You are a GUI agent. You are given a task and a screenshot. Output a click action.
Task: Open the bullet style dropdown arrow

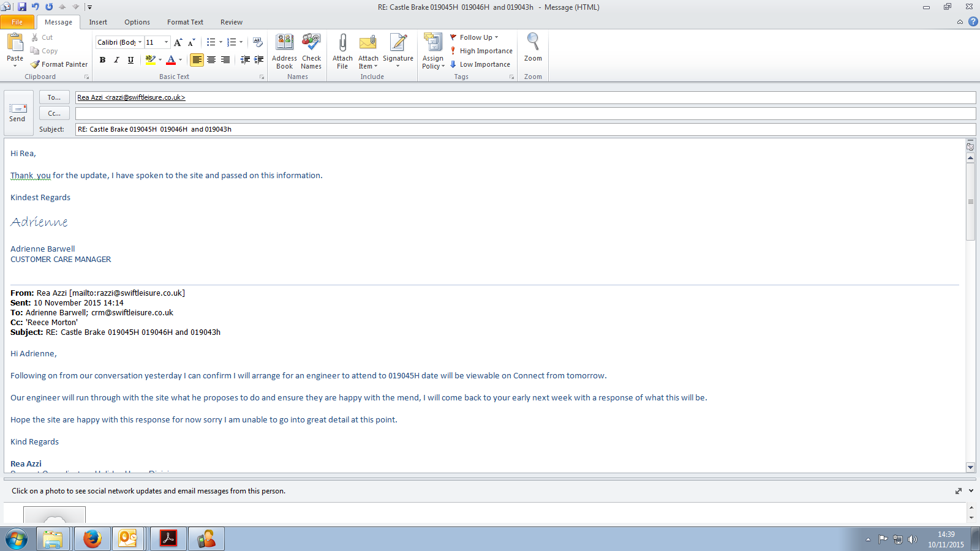click(x=221, y=42)
